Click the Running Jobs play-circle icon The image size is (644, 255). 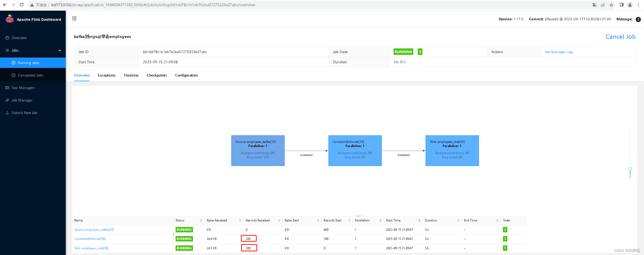tap(14, 63)
